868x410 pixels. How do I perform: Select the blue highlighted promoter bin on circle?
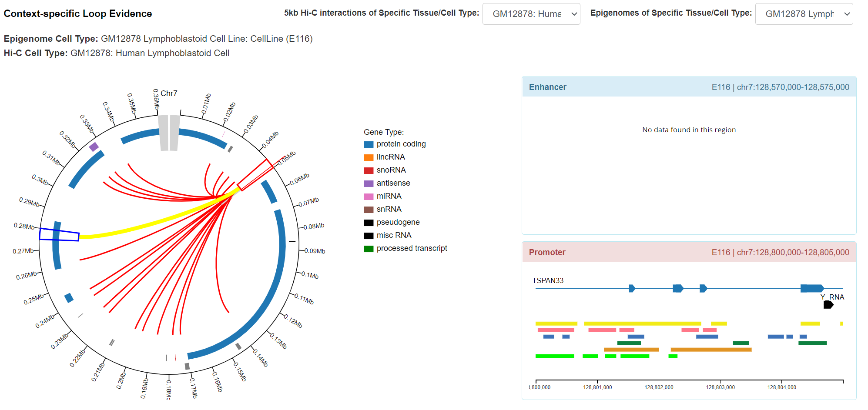pos(59,234)
